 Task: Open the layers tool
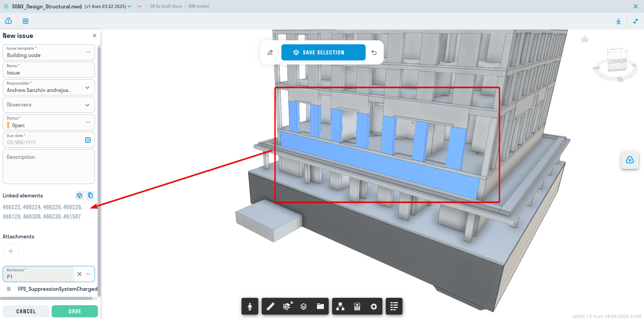304,306
